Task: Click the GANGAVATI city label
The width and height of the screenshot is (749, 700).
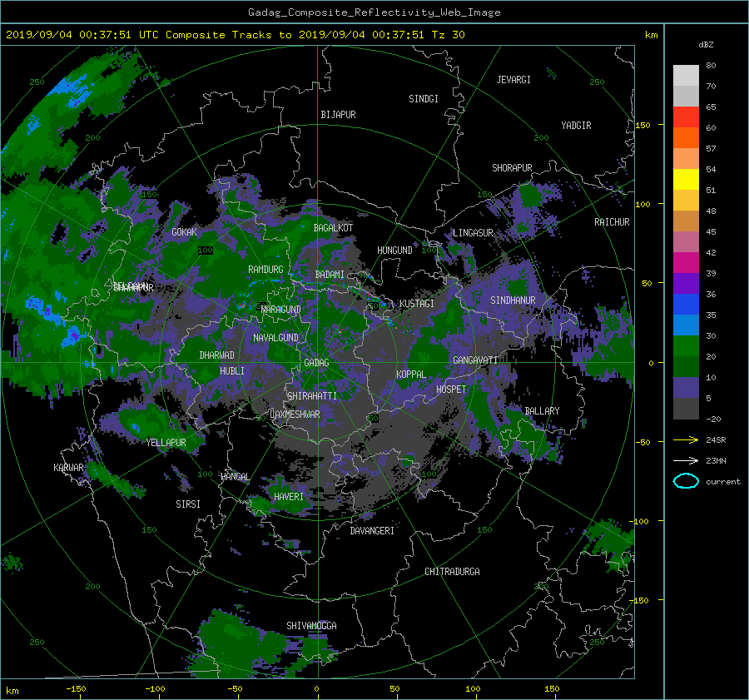Action: pyautogui.click(x=475, y=360)
